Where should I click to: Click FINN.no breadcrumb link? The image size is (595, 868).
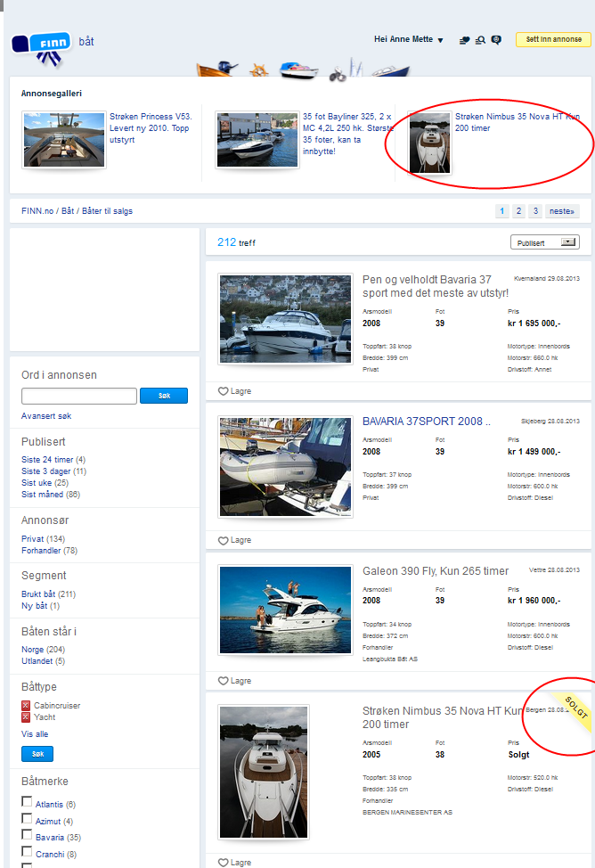tap(37, 211)
